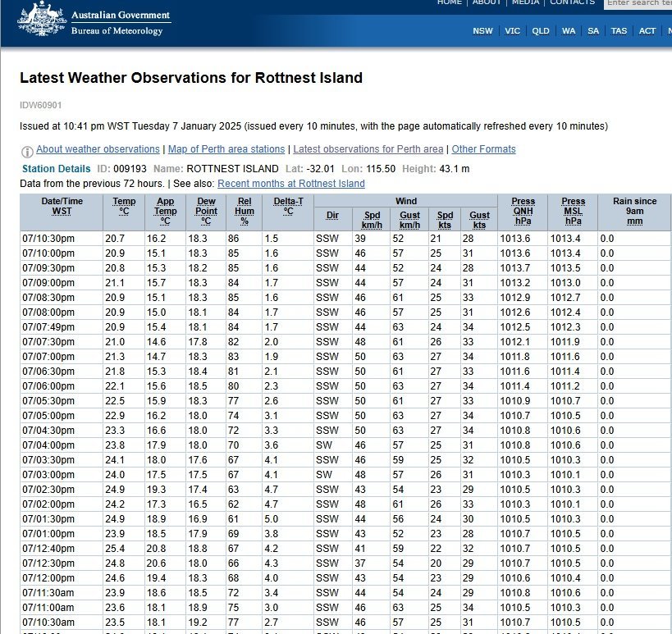
Task: Go to the TAS state page
Action: [x=619, y=31]
